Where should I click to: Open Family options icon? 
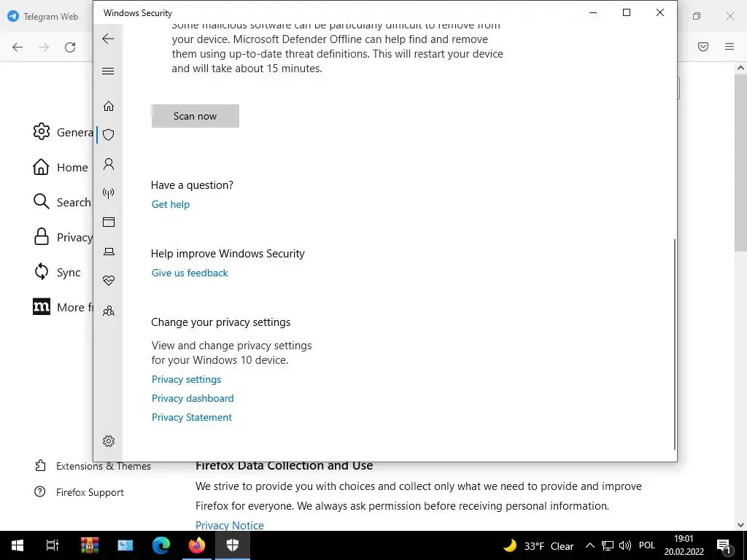tap(109, 311)
